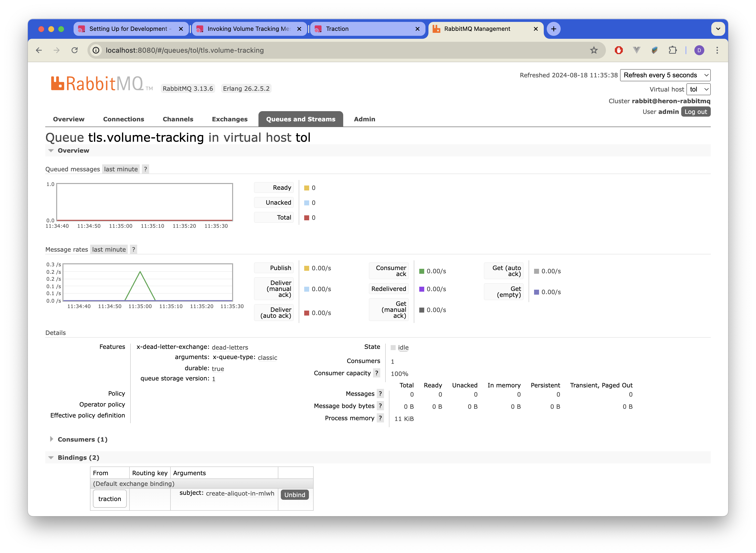Switch to the Exchanges tab
This screenshot has width=756, height=553.
click(x=229, y=119)
